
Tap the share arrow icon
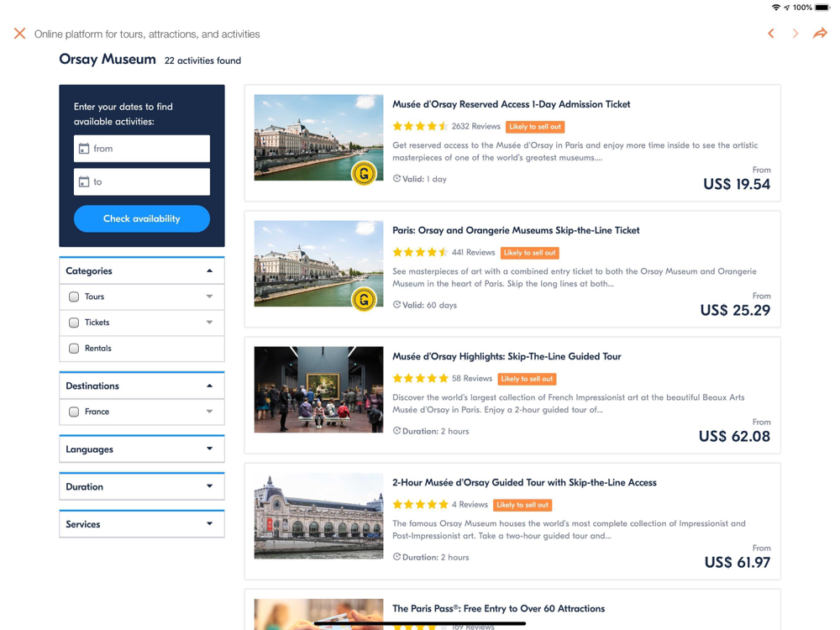point(820,34)
